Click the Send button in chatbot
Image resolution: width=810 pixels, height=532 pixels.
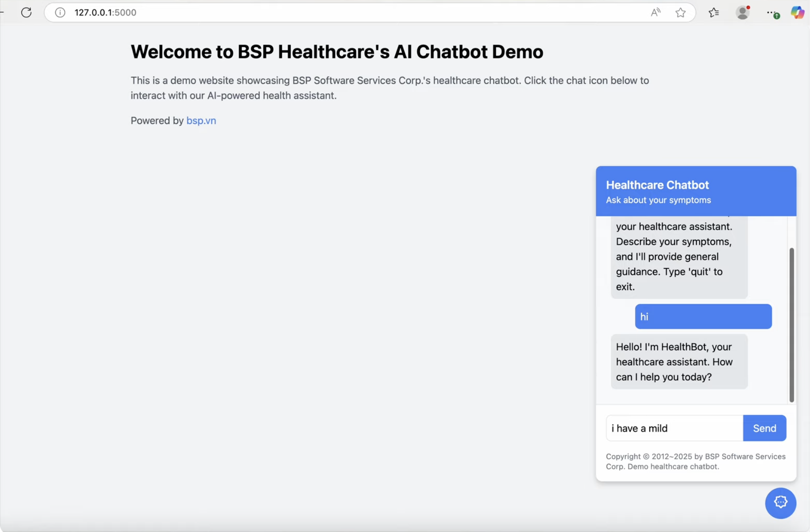tap(764, 428)
